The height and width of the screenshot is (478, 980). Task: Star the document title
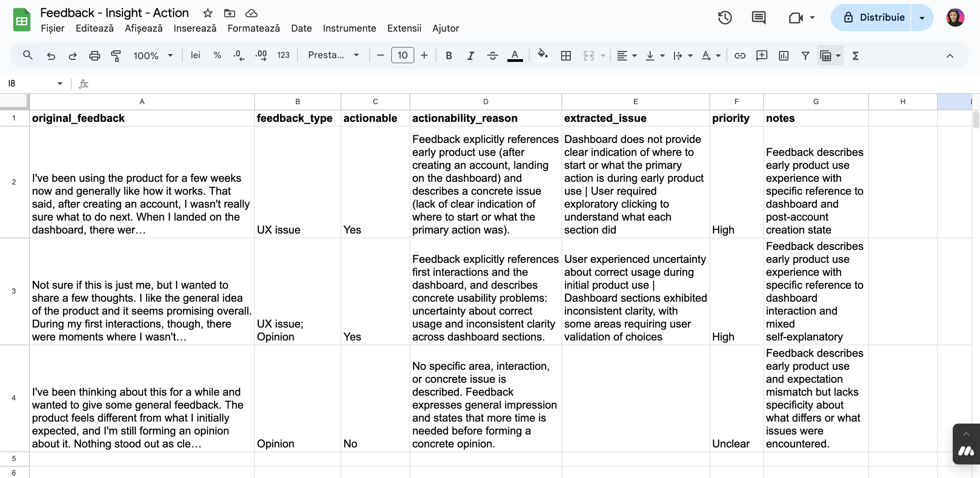tap(208, 13)
